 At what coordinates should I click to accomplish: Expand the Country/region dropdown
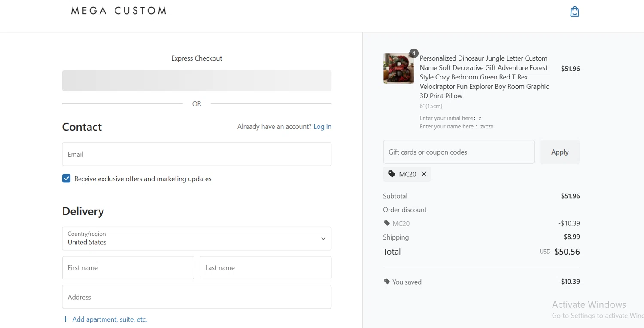coord(197,238)
